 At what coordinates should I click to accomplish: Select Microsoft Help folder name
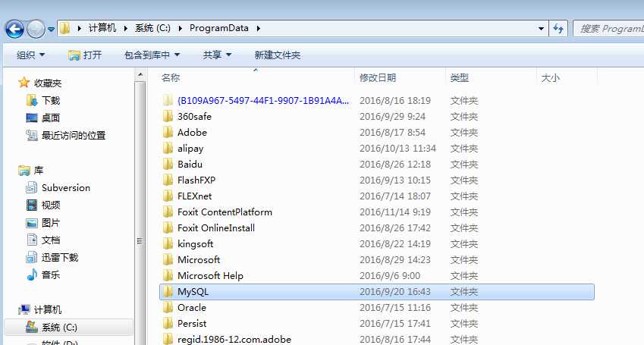coord(210,275)
